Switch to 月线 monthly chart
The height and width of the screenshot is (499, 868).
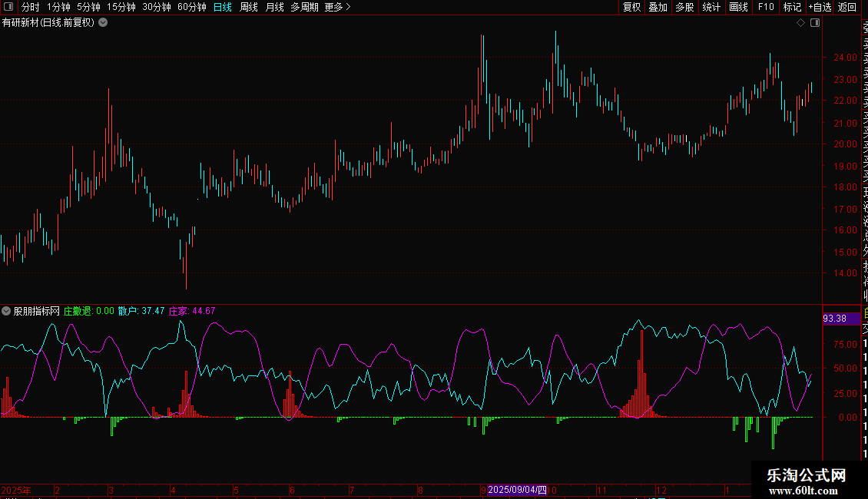[274, 7]
